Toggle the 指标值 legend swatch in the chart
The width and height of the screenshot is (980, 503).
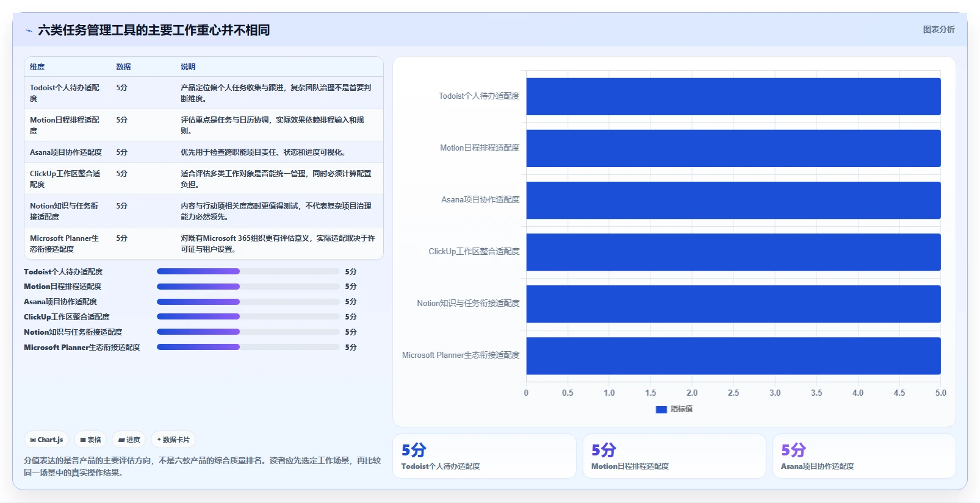point(661,409)
